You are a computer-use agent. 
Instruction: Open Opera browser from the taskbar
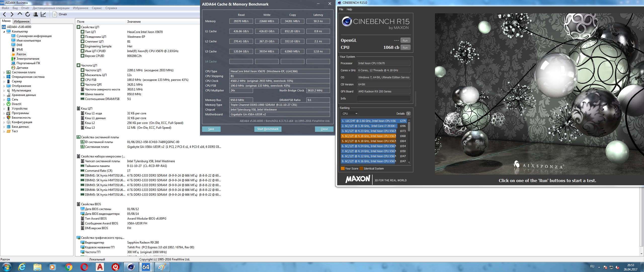84,267
